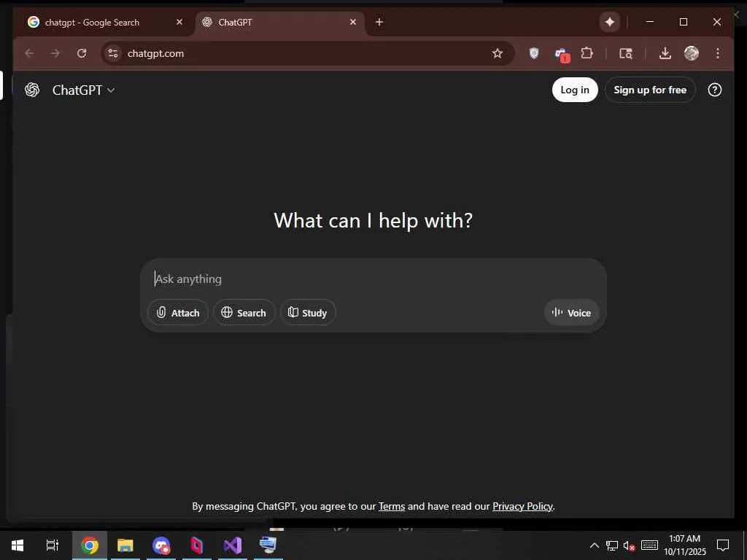Expand the ChatGPT model selector dropdown
Screen dimensions: 747x560
[x=83, y=90]
